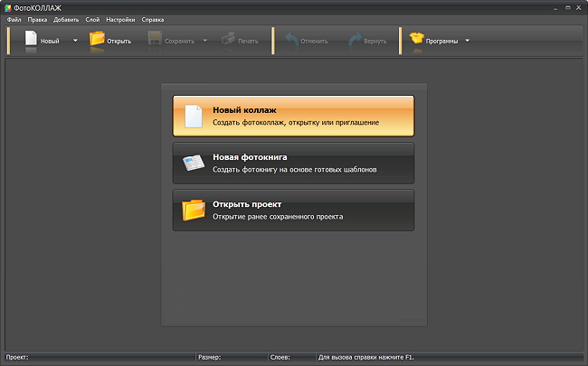588x366 pixels.
Task: Click the Отменить toolbar label
Action: [314, 42]
